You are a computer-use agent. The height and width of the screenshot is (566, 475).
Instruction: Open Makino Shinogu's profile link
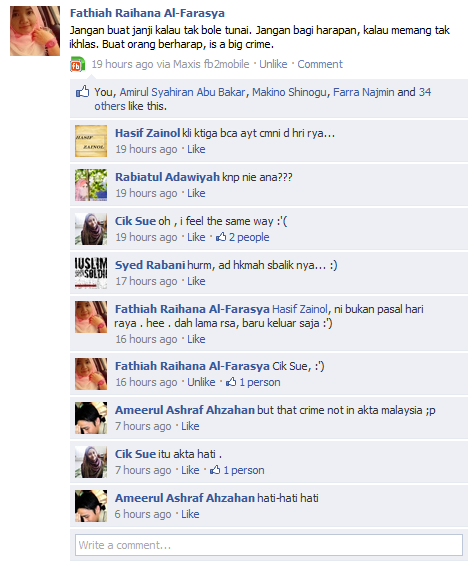(x=289, y=92)
